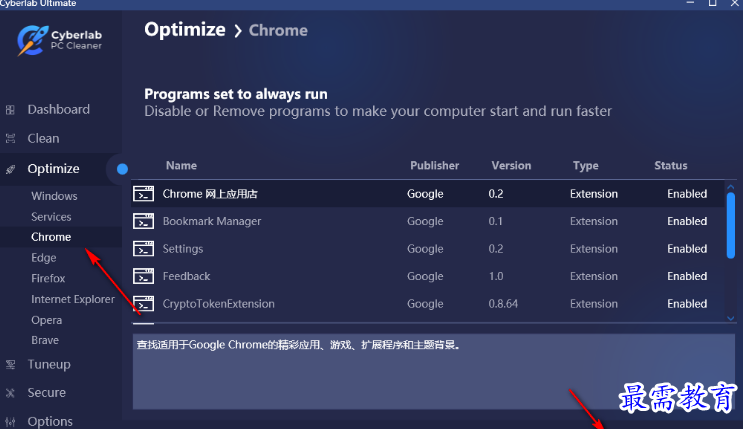Select Services under Optimize

pyautogui.click(x=51, y=217)
